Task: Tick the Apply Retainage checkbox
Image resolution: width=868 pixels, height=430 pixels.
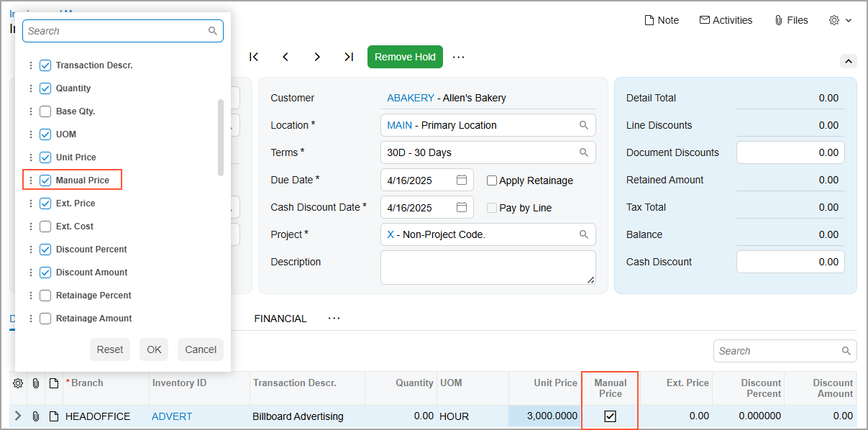Action: tap(492, 180)
